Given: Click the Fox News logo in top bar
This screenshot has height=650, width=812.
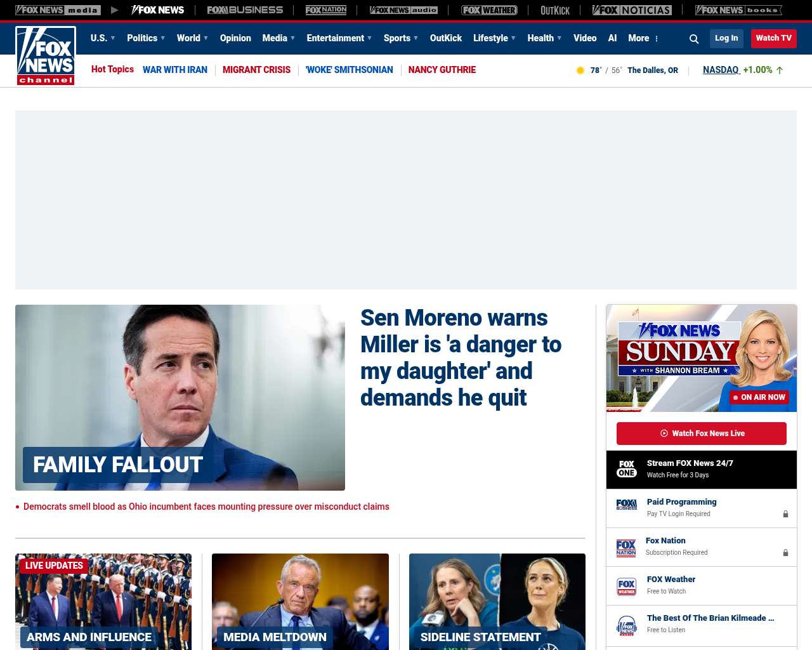Looking at the screenshot, I should coord(157,10).
